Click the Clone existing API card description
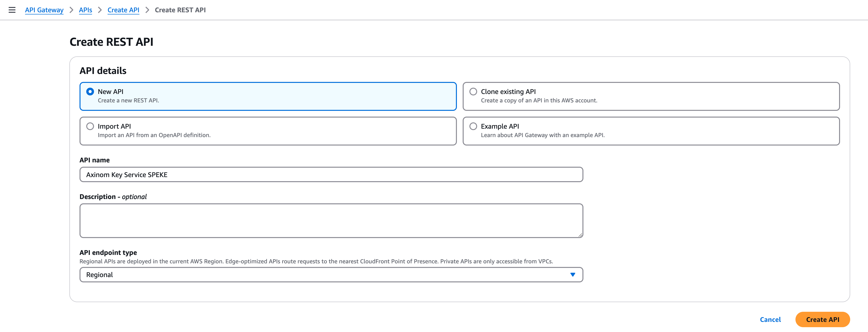Screen dimensions: 868x332 click(x=539, y=100)
